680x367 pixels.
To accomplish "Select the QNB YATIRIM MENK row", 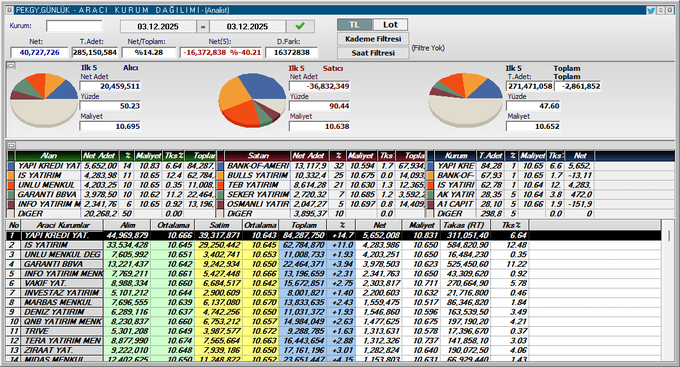I will (333, 321).
